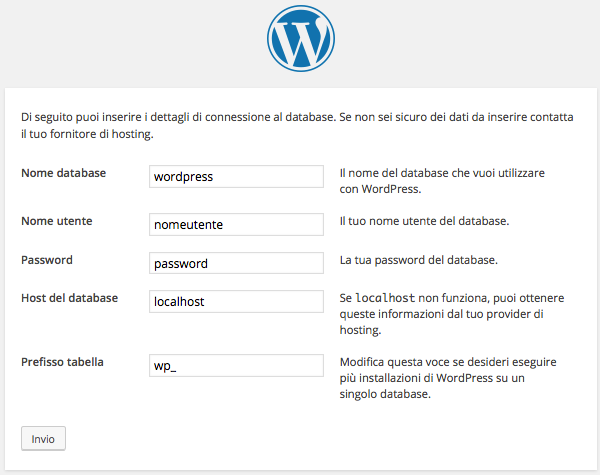The height and width of the screenshot is (475, 600).
Task: Focus the Host del database field
Action: [236, 301]
